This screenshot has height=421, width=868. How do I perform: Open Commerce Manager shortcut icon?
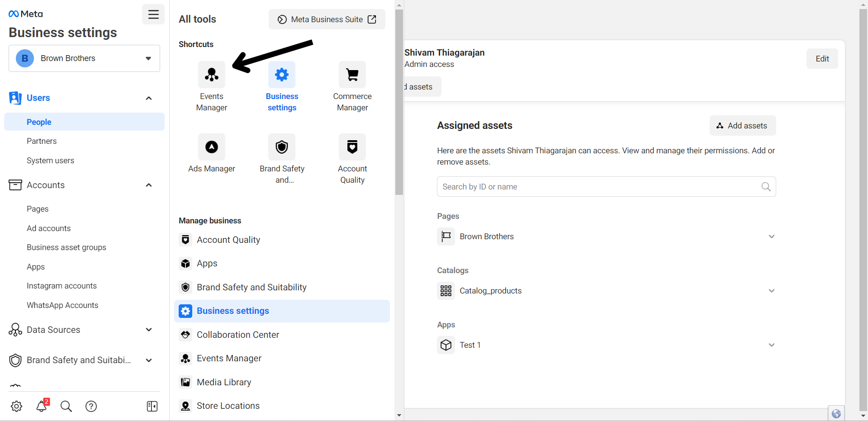[352, 75]
